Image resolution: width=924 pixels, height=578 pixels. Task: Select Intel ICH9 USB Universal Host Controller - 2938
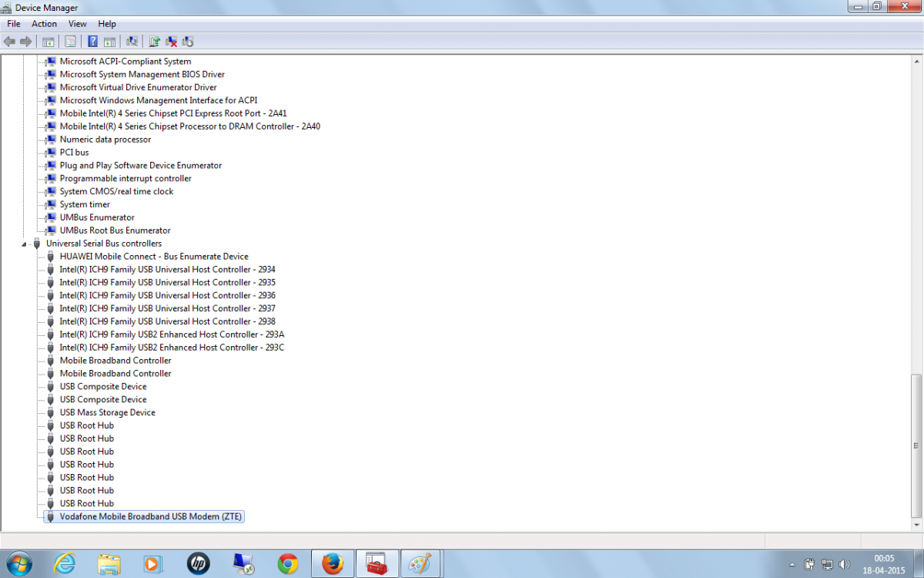tap(167, 321)
